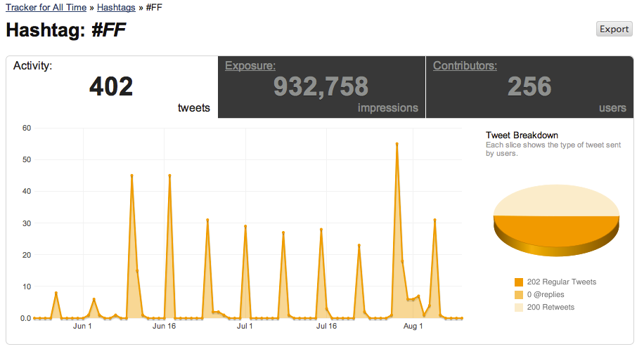644x349 pixels.
Task: Click the Export button
Action: click(x=614, y=29)
